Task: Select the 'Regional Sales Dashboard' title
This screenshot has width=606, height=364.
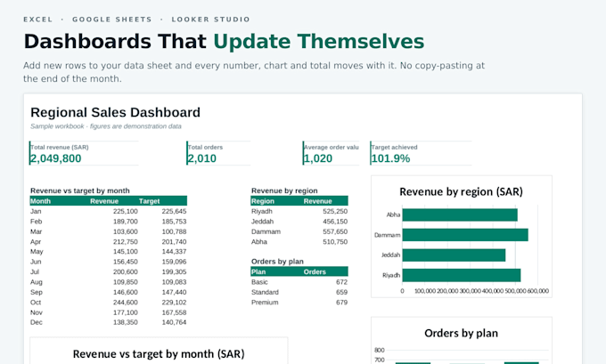Action: click(115, 112)
